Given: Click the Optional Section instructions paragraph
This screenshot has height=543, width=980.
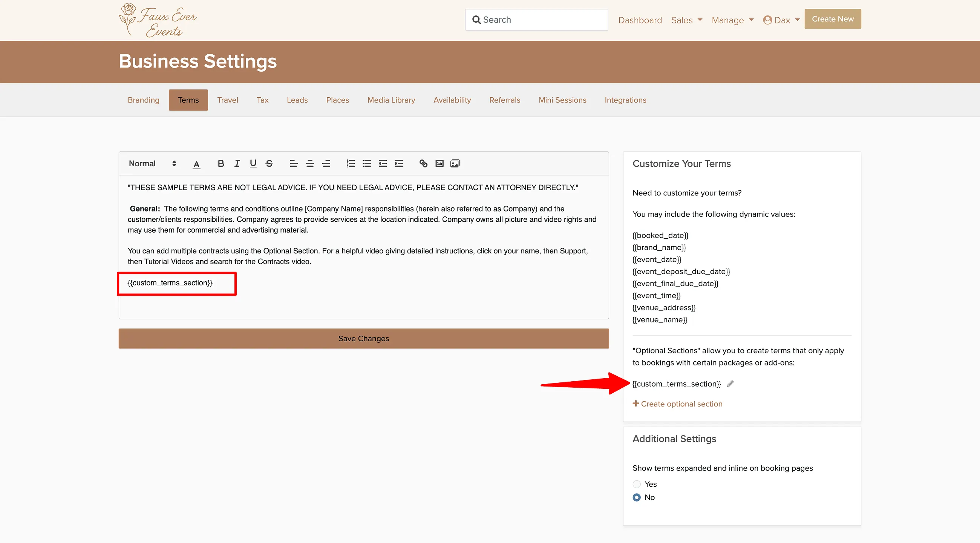Looking at the screenshot, I should (x=358, y=256).
